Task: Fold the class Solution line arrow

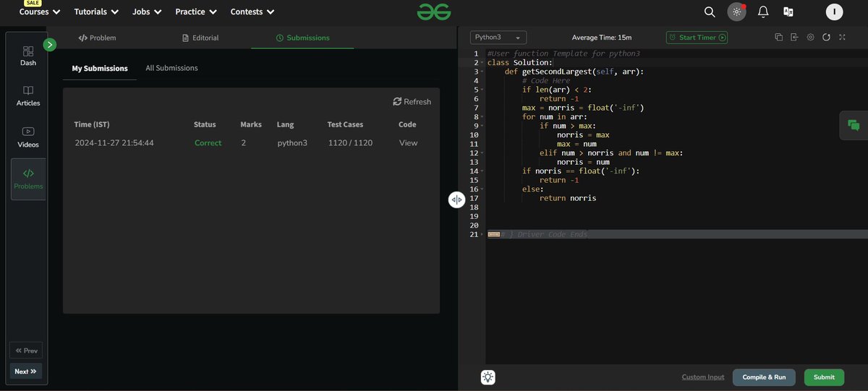Action: point(482,63)
